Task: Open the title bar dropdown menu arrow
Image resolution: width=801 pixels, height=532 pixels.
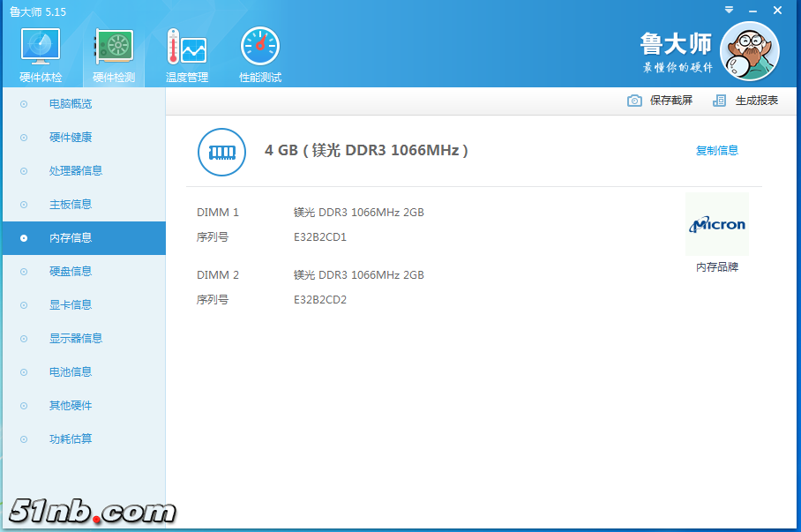Action: click(x=729, y=11)
